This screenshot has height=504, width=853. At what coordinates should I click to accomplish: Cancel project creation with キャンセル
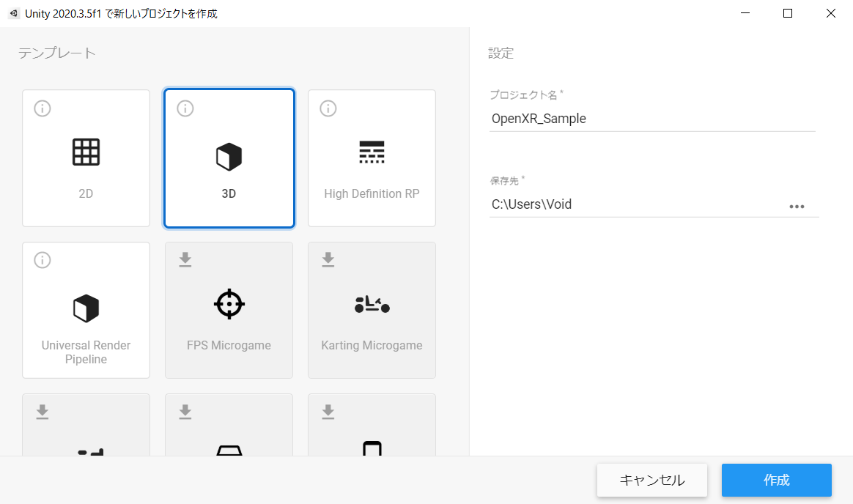(x=651, y=480)
